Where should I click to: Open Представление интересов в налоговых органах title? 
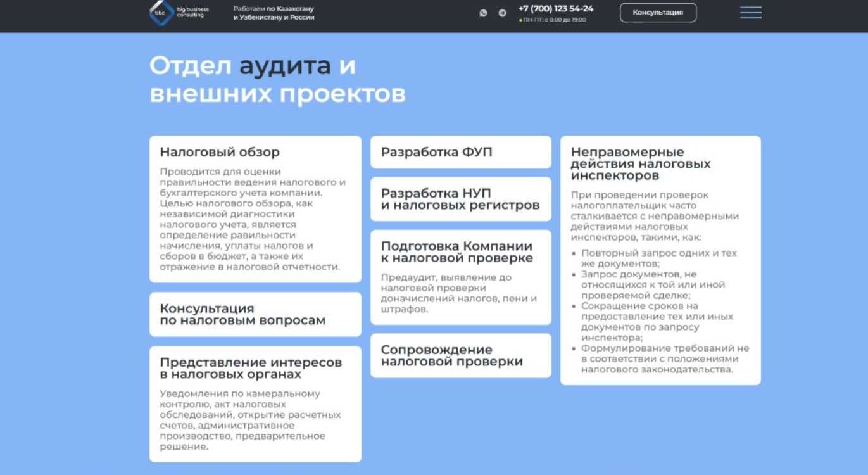click(251, 368)
